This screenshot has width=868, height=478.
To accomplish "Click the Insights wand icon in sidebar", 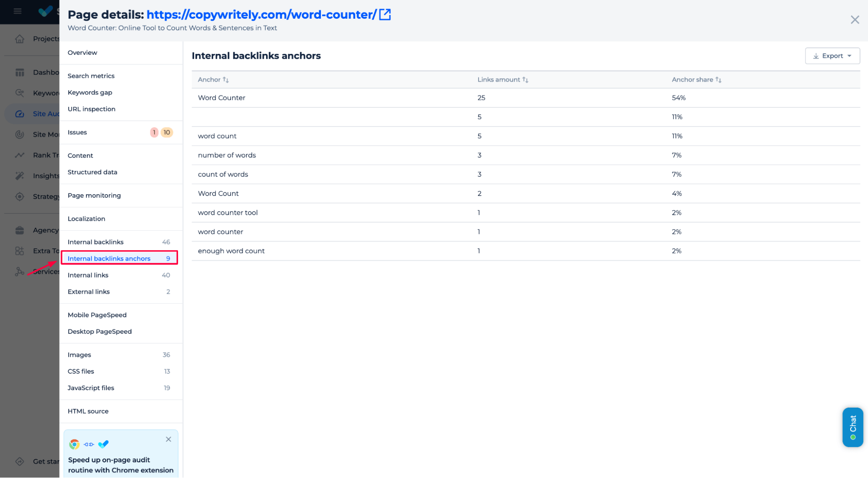I will coord(20,176).
